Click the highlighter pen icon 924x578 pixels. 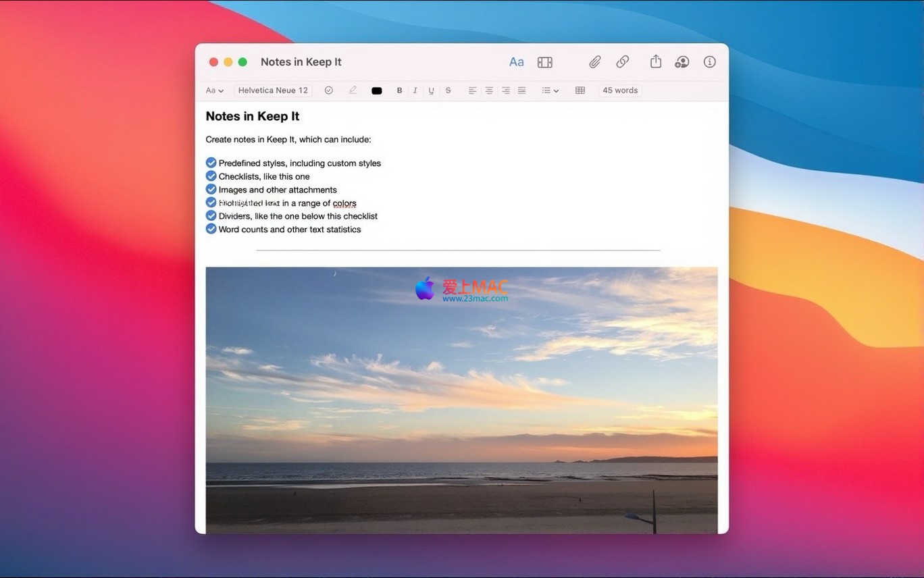[x=353, y=90]
